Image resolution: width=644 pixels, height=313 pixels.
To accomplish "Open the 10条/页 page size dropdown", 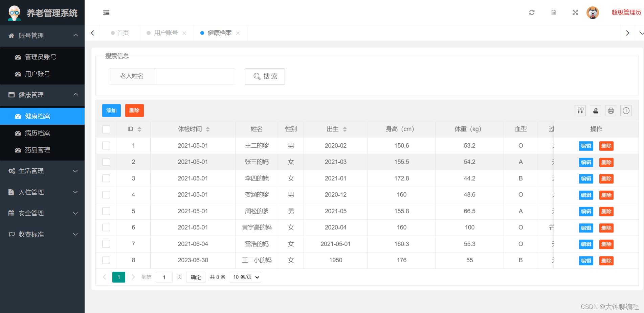I will point(245,277).
